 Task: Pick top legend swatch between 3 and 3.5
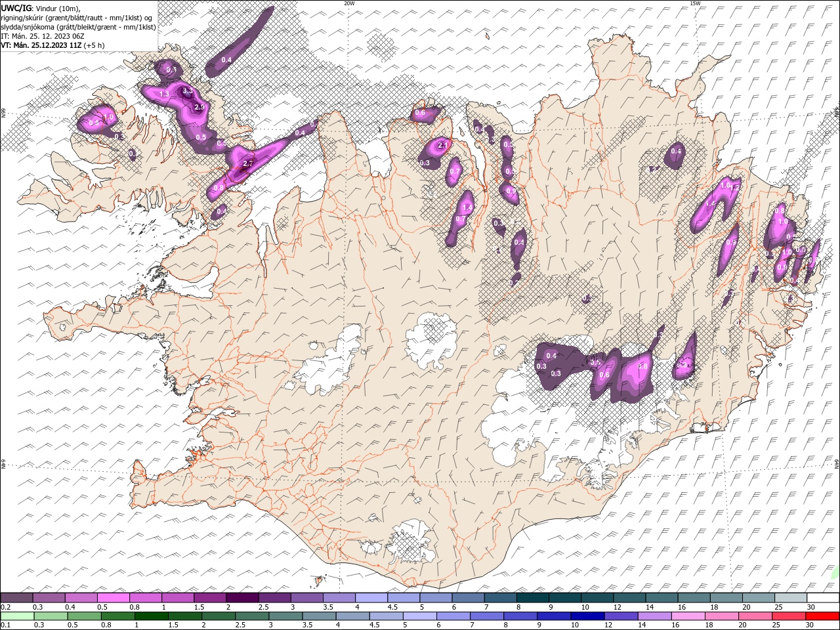click(x=306, y=598)
